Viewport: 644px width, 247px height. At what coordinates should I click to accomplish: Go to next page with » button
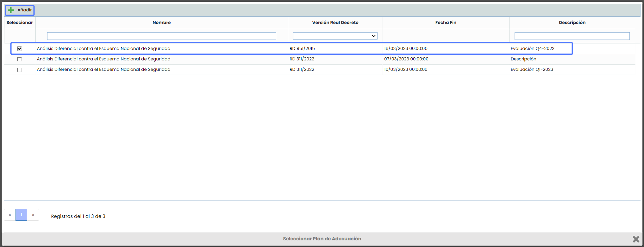[x=33, y=215]
